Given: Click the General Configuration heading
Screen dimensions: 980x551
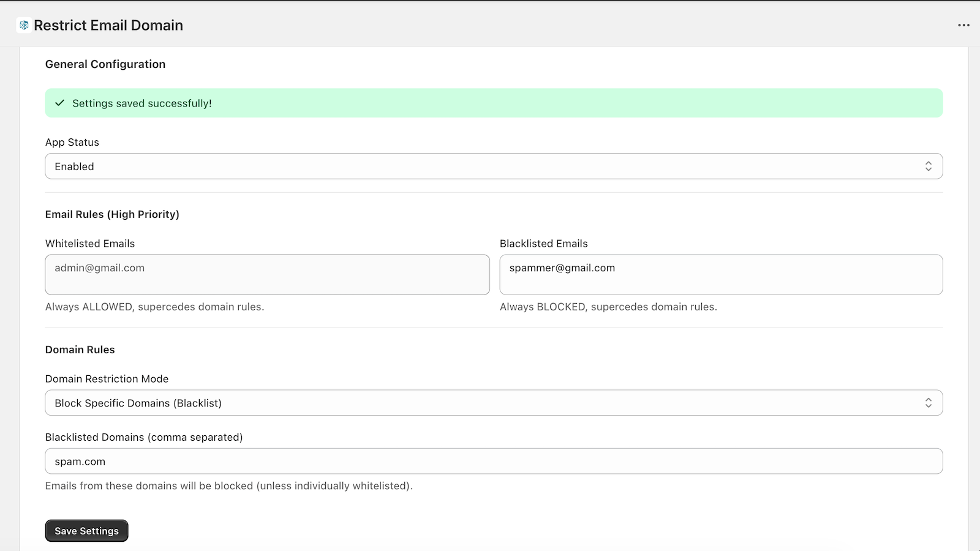Looking at the screenshot, I should tap(105, 64).
